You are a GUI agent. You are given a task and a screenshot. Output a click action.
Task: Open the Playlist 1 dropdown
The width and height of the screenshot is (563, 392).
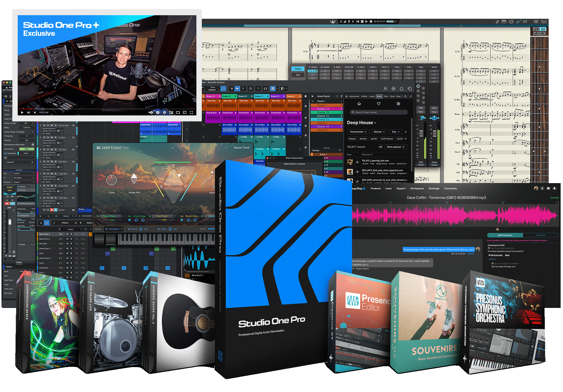click(327, 101)
